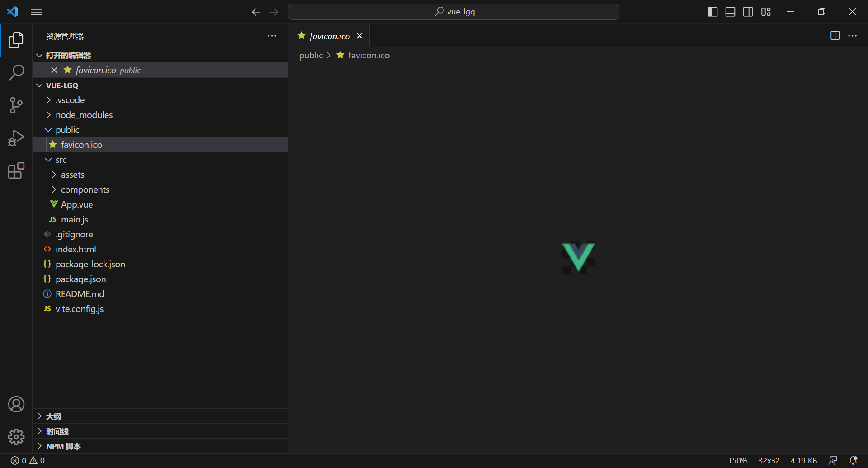Open the package.json file

coord(160,279)
